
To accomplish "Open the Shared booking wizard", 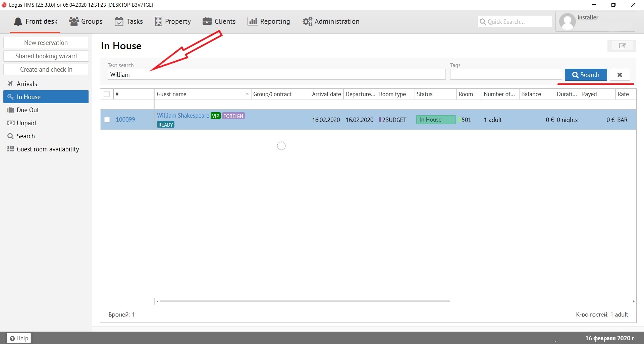I will (46, 56).
